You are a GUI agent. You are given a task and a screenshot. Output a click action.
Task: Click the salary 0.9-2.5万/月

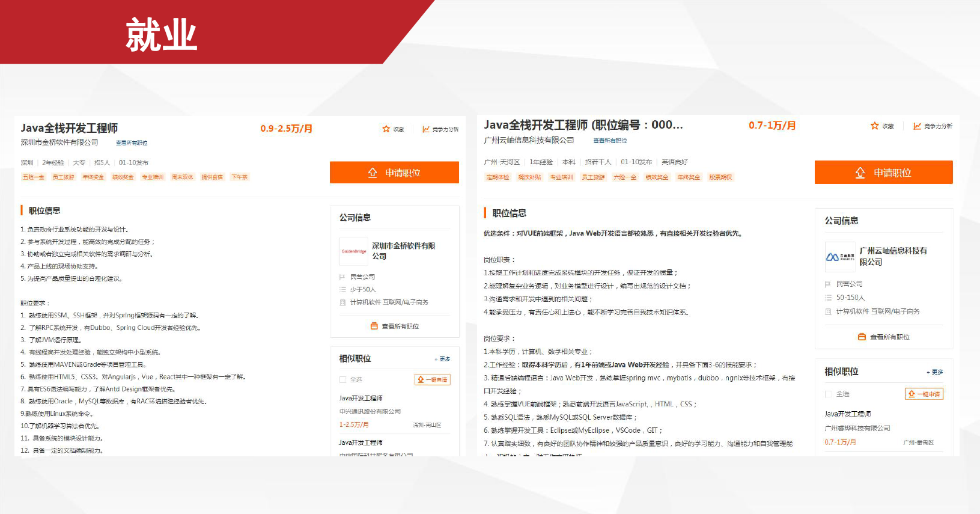point(286,129)
